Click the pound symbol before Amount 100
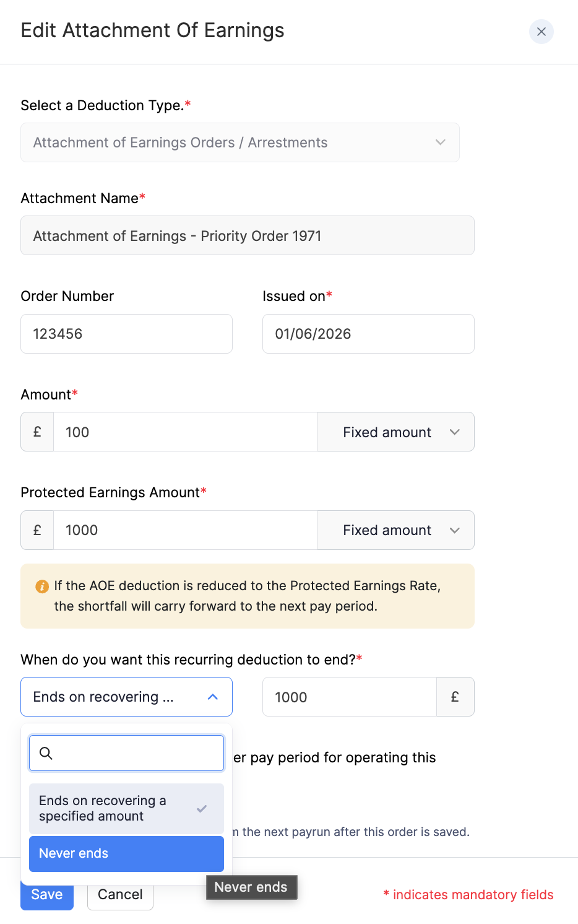The image size is (578, 924). [37, 432]
